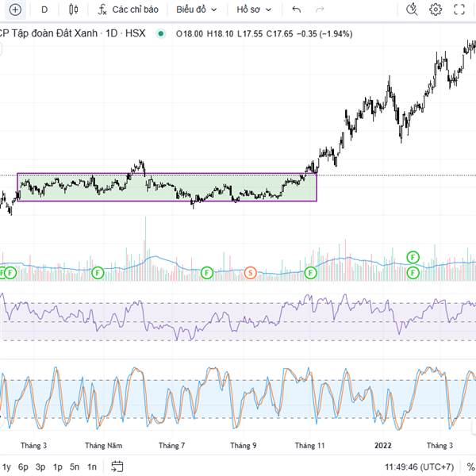Open the quick search icon

412,10
